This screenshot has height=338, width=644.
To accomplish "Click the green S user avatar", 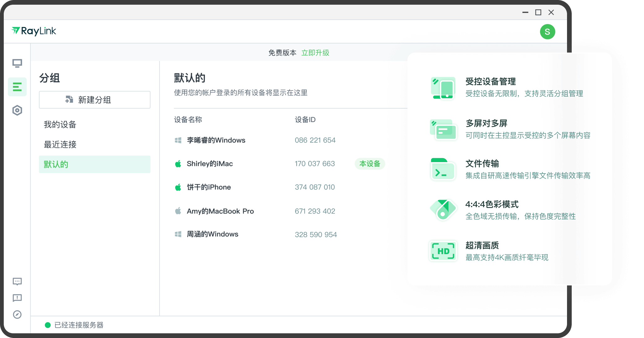I will pos(547,32).
